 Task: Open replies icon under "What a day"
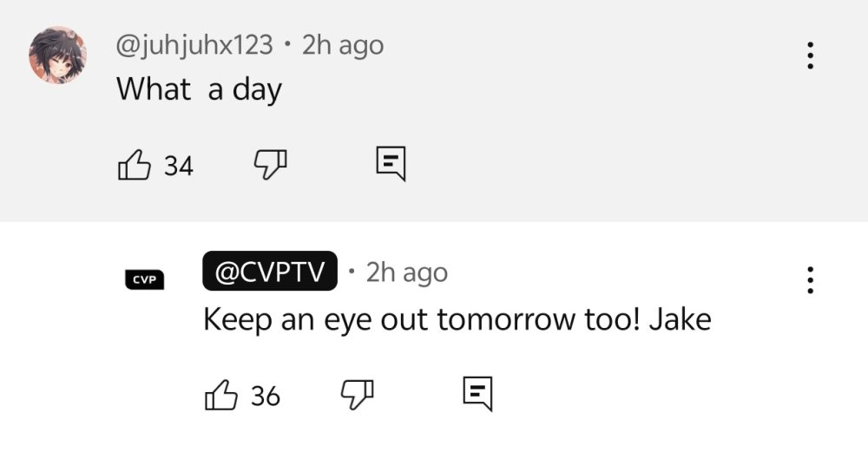[x=390, y=163]
